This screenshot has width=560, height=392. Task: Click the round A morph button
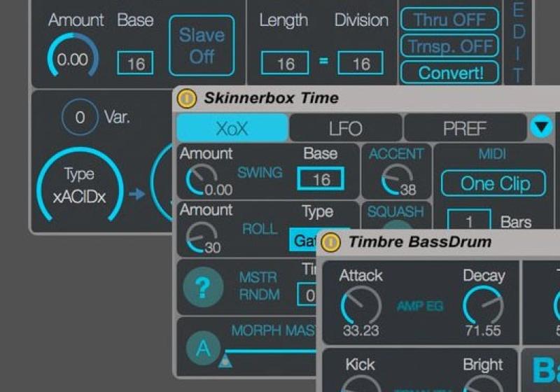coord(203,348)
